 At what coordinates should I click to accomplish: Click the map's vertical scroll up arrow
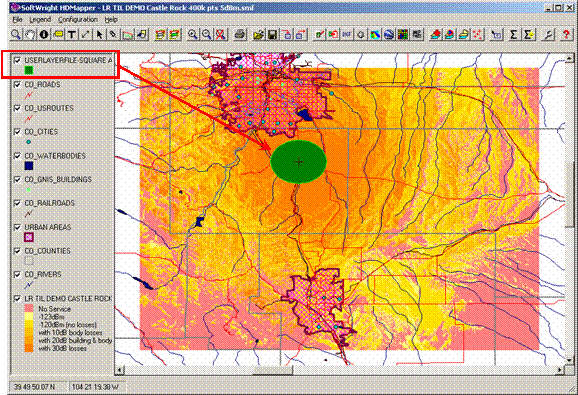click(x=570, y=58)
